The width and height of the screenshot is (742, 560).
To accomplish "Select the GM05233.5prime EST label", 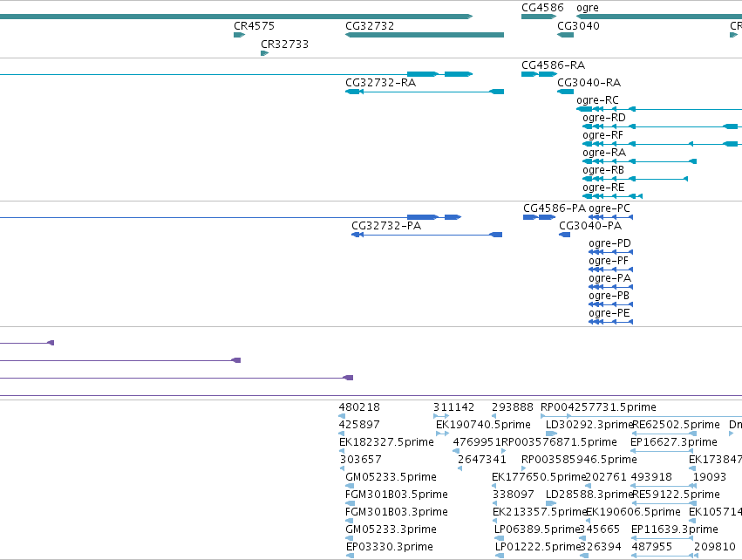I will click(x=391, y=477).
